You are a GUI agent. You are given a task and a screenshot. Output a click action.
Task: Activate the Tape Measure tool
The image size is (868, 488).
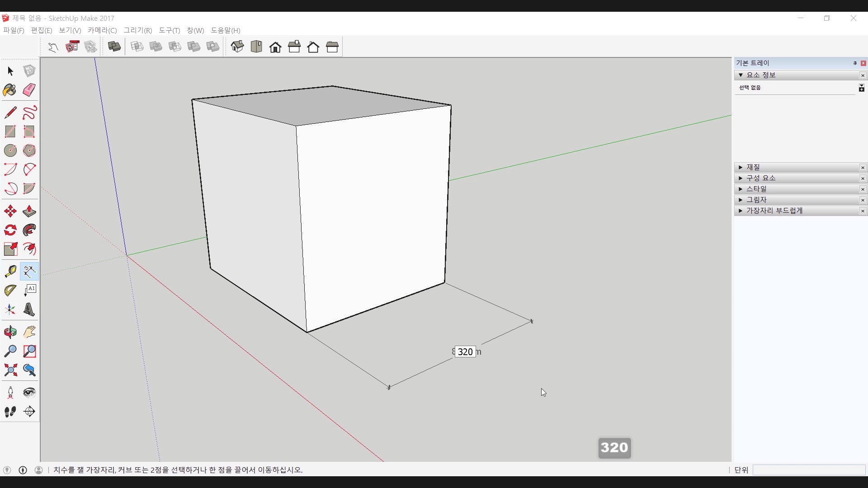pyautogui.click(x=10, y=271)
